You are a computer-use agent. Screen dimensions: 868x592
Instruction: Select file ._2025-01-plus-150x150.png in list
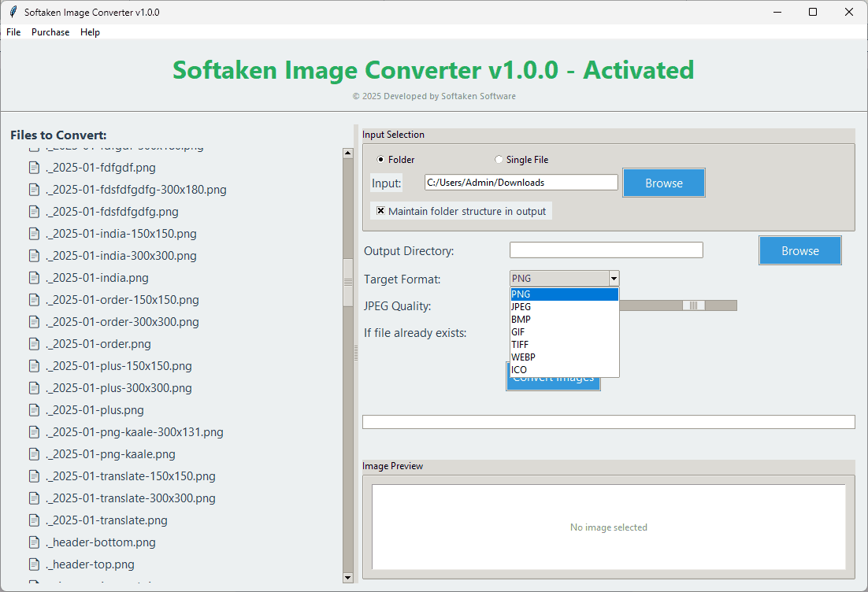(119, 366)
